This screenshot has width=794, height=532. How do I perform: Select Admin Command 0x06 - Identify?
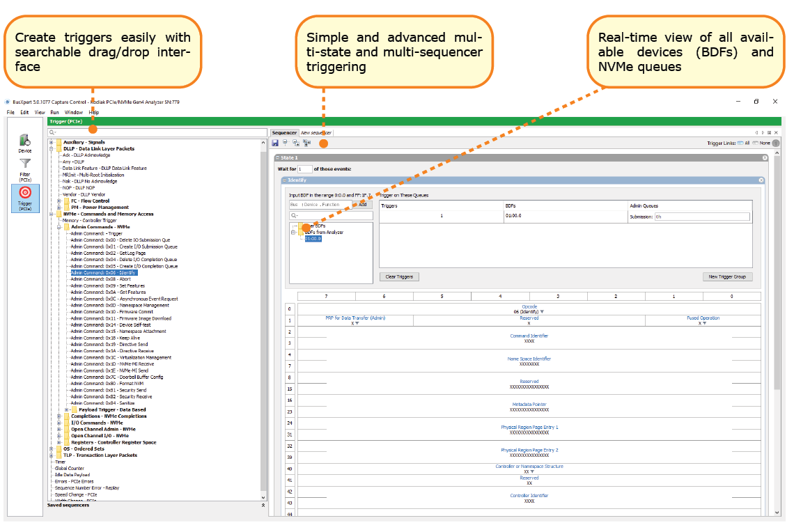pos(103,273)
